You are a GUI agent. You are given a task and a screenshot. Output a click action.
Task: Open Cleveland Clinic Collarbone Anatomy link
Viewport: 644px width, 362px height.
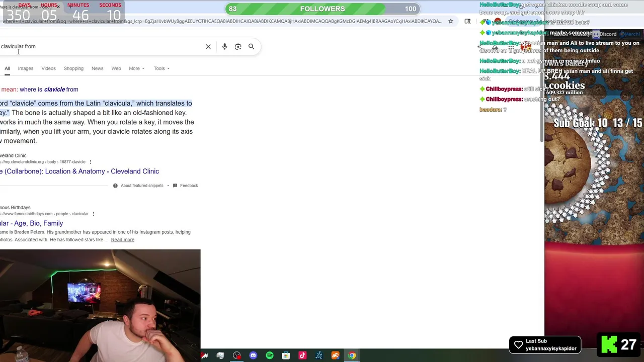coord(79,171)
